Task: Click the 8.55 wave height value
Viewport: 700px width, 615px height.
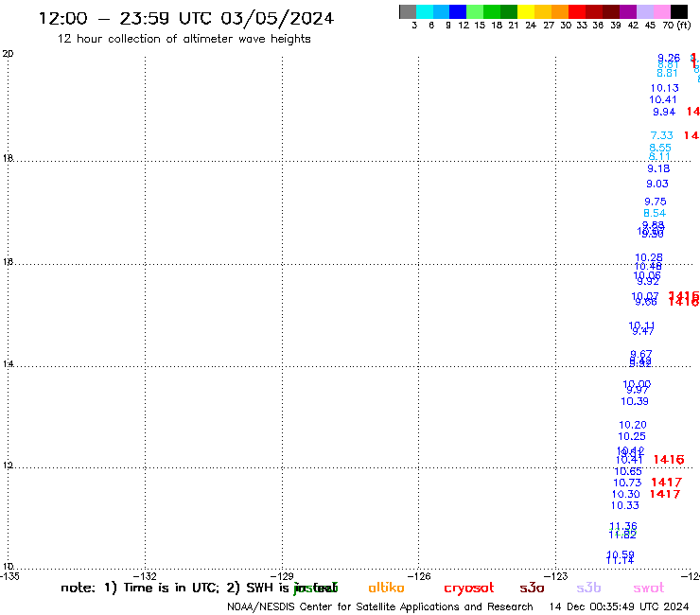Action: pyautogui.click(x=660, y=148)
